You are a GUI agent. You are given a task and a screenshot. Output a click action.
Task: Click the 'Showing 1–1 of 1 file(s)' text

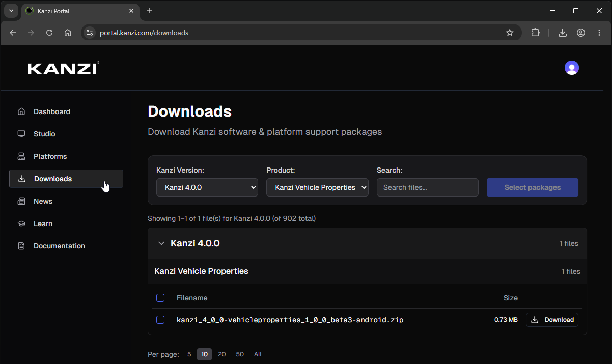(x=232, y=218)
